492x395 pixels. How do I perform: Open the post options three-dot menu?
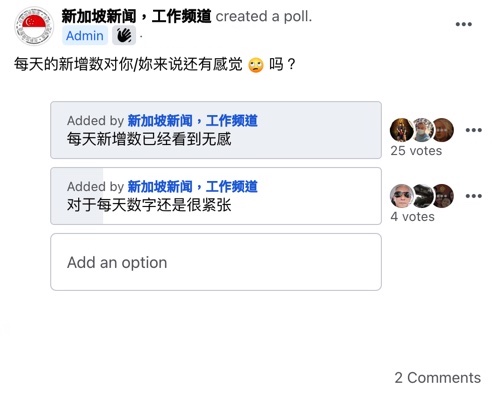[464, 24]
